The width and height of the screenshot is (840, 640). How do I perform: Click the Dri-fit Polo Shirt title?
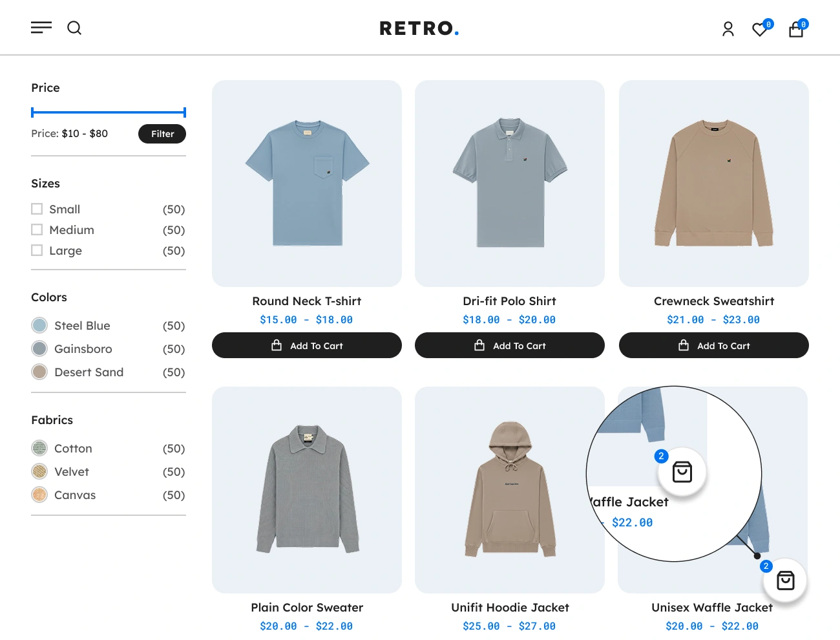[510, 301]
